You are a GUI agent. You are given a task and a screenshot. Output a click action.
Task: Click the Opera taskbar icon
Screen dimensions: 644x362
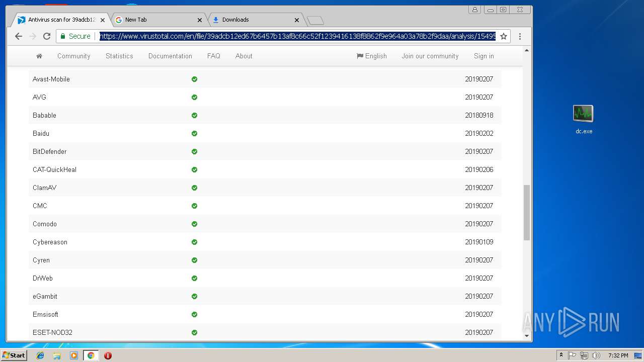tap(108, 355)
